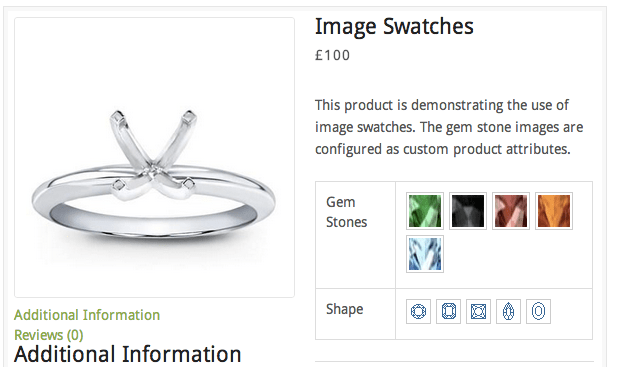Click the Shape attribute label

(345, 309)
